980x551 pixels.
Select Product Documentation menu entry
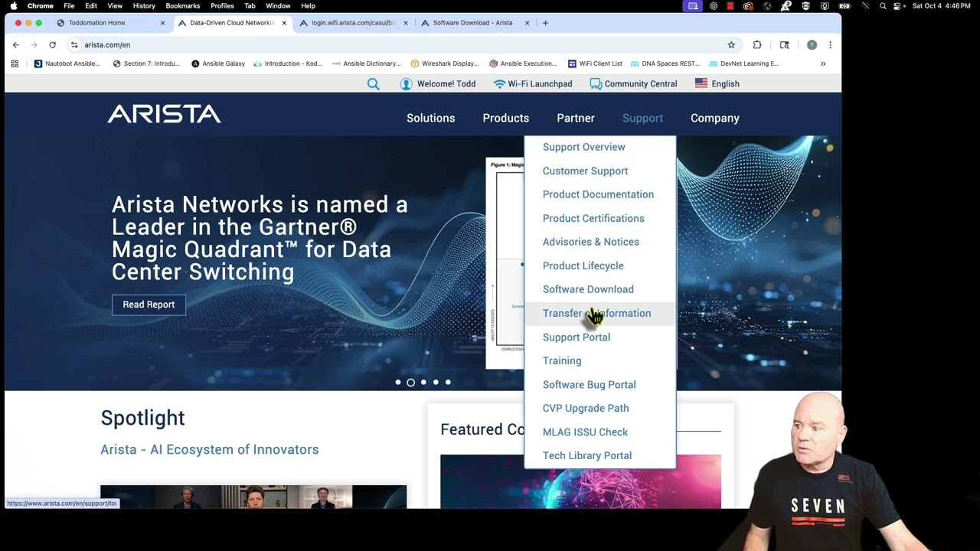tap(598, 194)
